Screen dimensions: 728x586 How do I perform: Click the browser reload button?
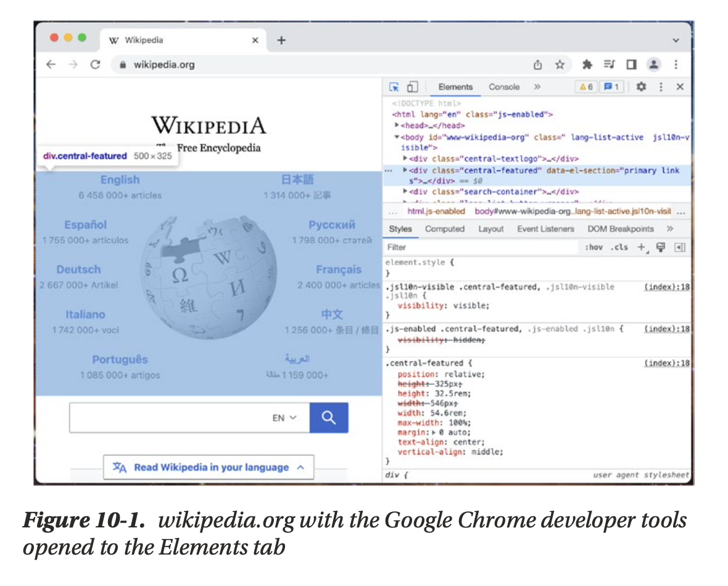95,64
